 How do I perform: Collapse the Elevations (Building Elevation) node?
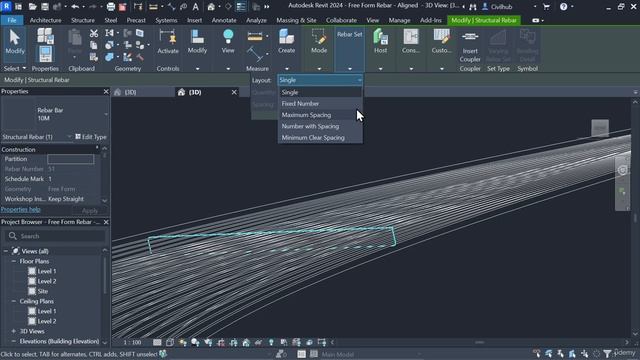click(x=13, y=341)
